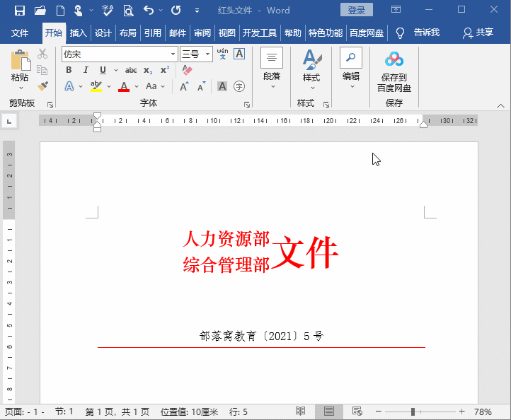Switch to the 插入 Insert tab
The height and width of the screenshot is (420, 511).
pyautogui.click(x=79, y=33)
